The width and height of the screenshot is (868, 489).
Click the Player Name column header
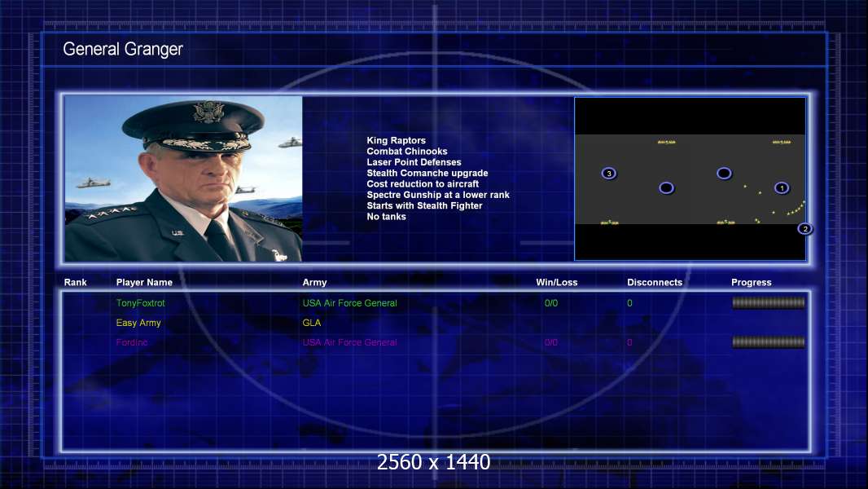click(x=144, y=283)
